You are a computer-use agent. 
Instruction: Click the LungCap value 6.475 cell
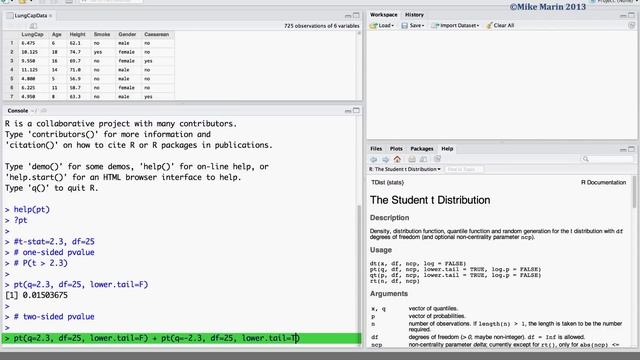pos(28,43)
